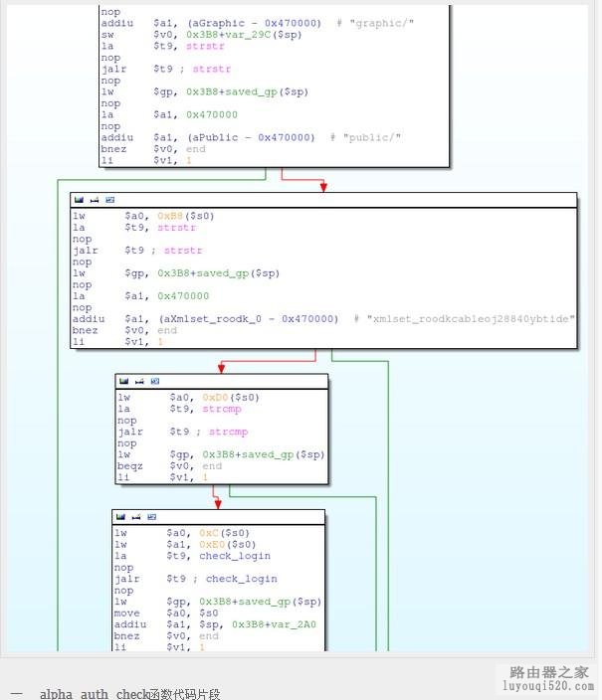Click the color palette icon on the strcmp node
The image size is (602, 700).
[x=123, y=381]
